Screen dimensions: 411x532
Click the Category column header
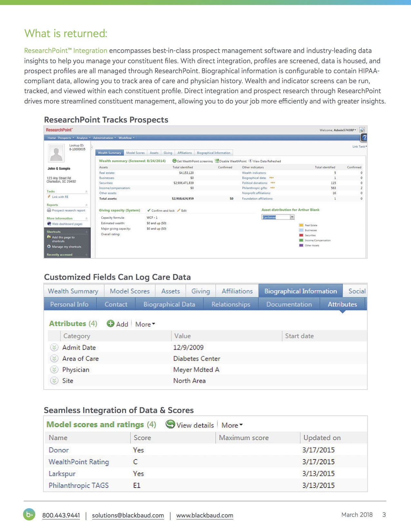tap(116, 336)
